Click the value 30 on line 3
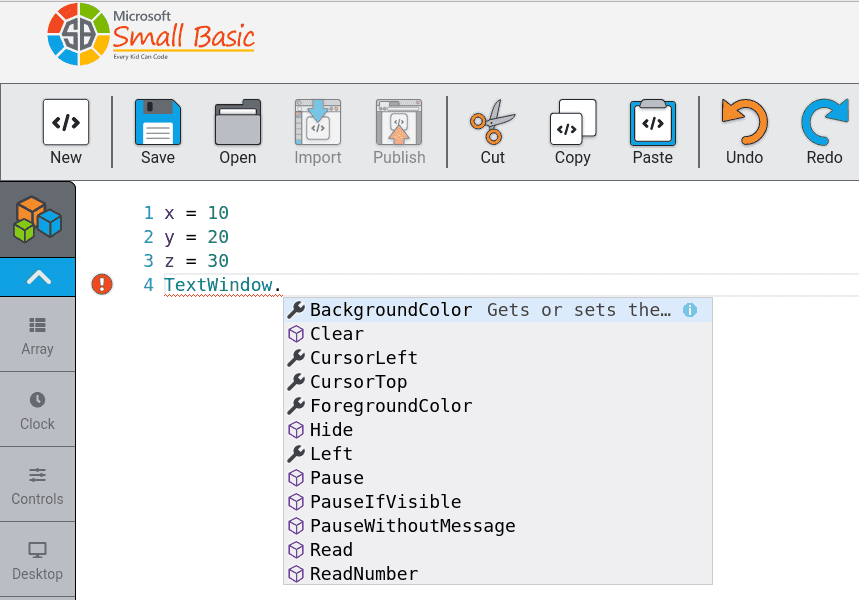The height and width of the screenshot is (600, 859). tap(218, 261)
